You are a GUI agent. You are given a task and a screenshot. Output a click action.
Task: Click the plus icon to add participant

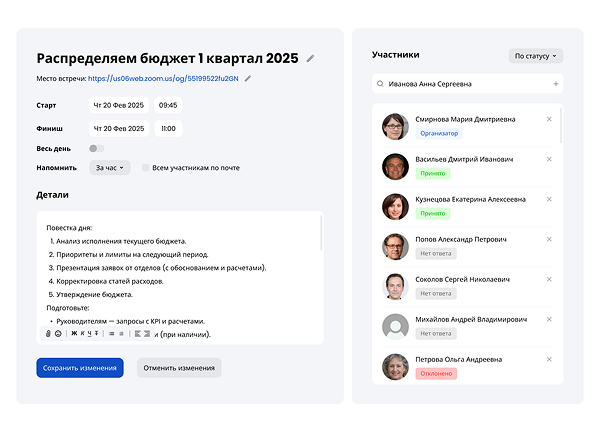click(555, 84)
